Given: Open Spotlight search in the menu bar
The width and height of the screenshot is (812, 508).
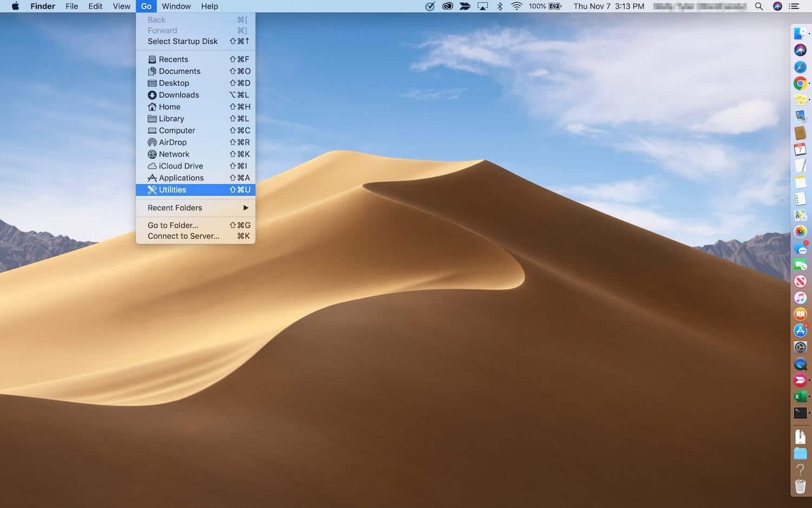Looking at the screenshot, I should 759,6.
